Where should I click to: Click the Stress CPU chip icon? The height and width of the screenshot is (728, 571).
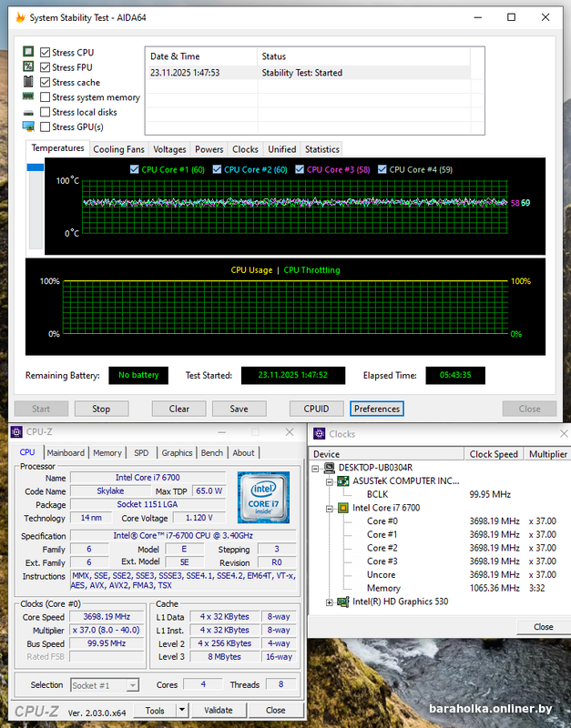[x=28, y=52]
